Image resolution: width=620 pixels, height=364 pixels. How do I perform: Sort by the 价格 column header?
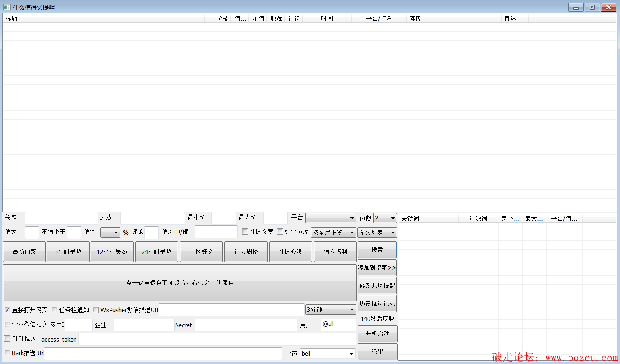(x=222, y=18)
